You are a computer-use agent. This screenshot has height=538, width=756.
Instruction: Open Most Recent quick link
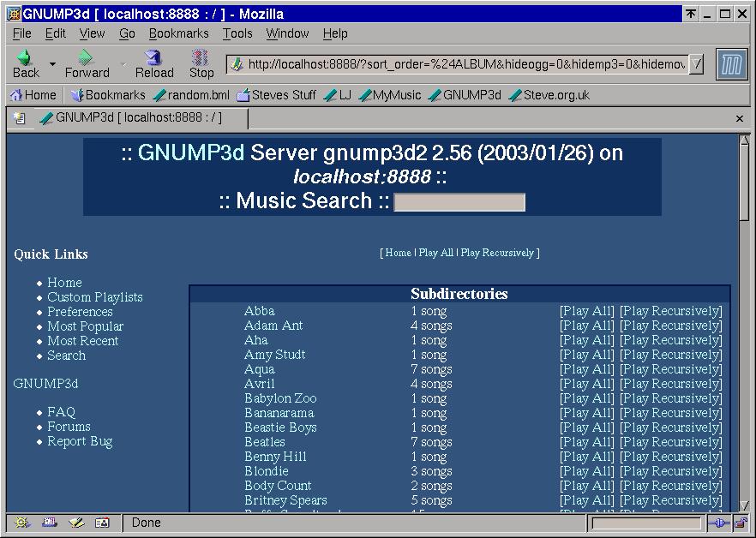click(83, 341)
